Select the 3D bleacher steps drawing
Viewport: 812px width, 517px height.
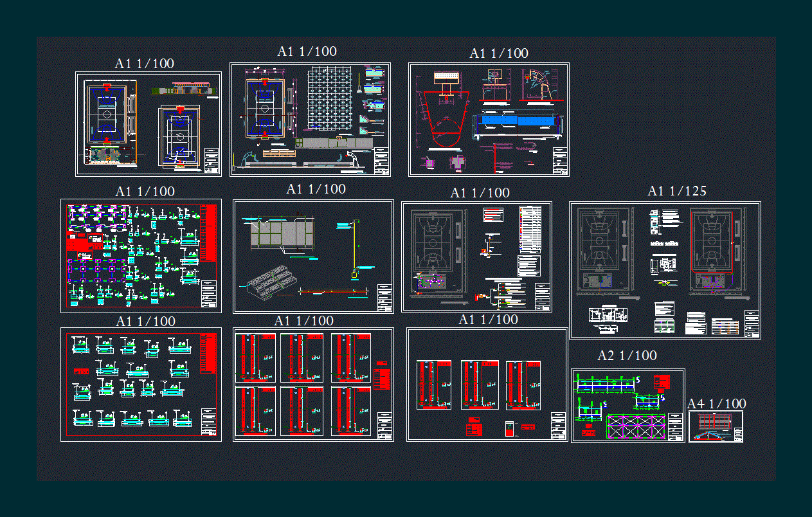tap(269, 282)
